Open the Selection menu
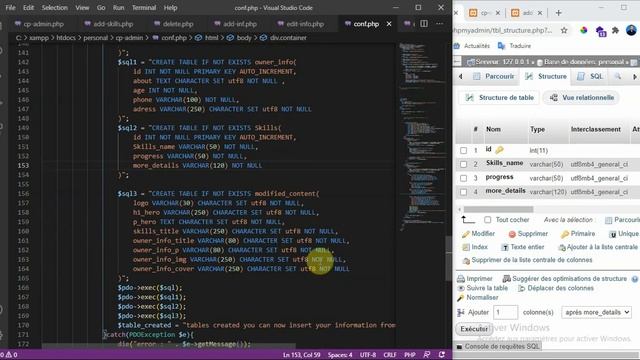This screenshot has width=640, height=360. click(55, 7)
